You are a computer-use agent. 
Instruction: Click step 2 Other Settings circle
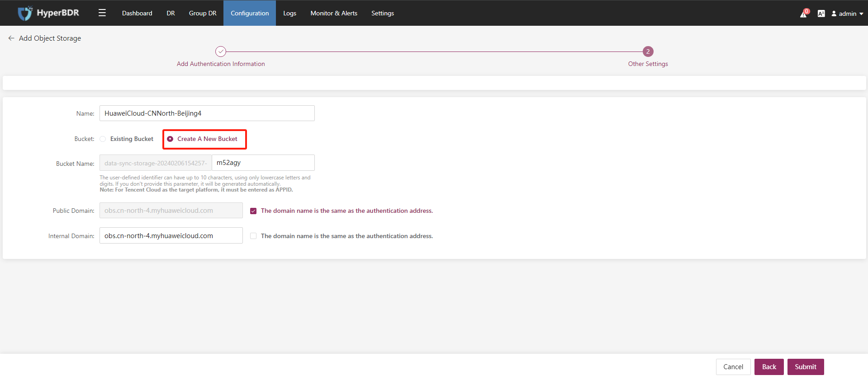point(648,52)
